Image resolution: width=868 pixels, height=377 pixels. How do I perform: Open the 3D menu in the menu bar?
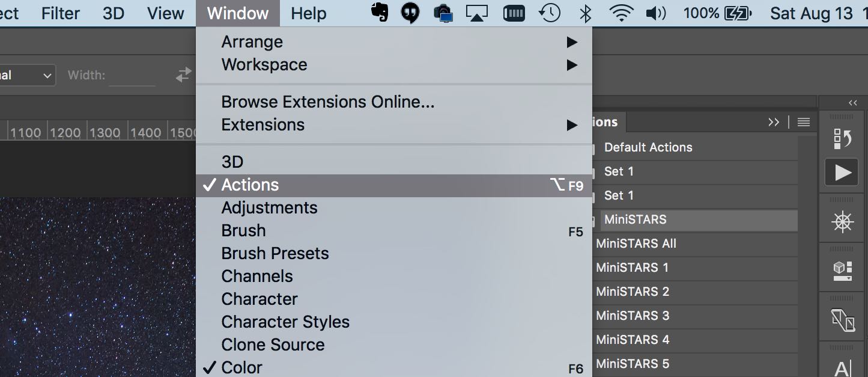(x=113, y=13)
